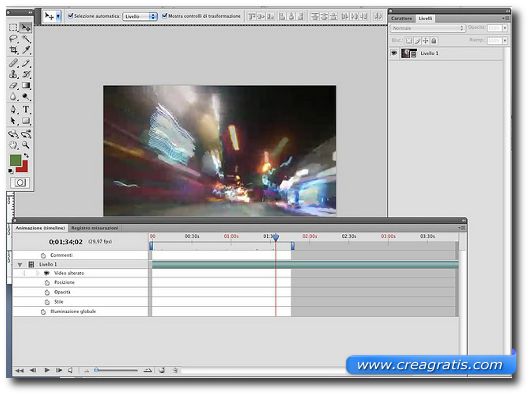Select the Rectangular Marquee tool
This screenshot has height=396, width=530.
click(x=13, y=28)
